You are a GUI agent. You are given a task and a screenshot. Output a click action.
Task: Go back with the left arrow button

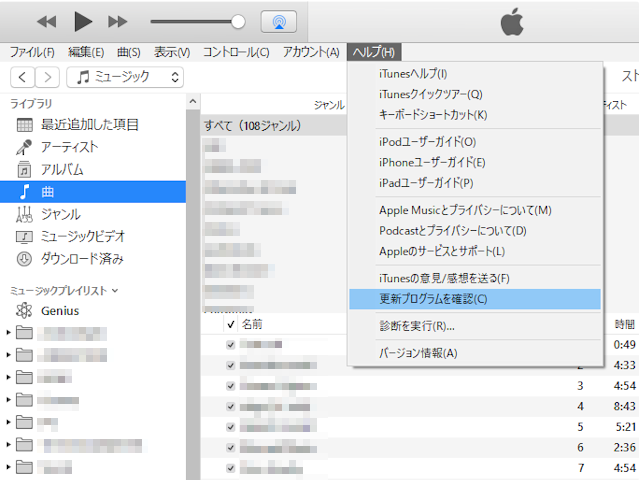(x=23, y=77)
